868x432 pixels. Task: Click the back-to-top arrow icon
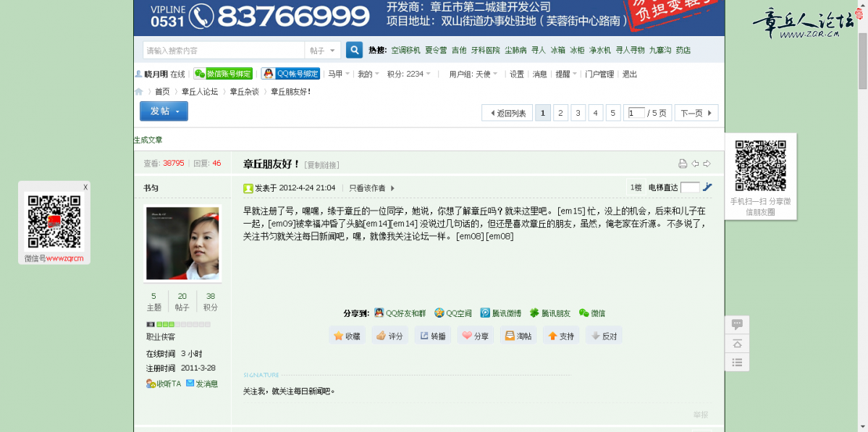click(x=737, y=344)
